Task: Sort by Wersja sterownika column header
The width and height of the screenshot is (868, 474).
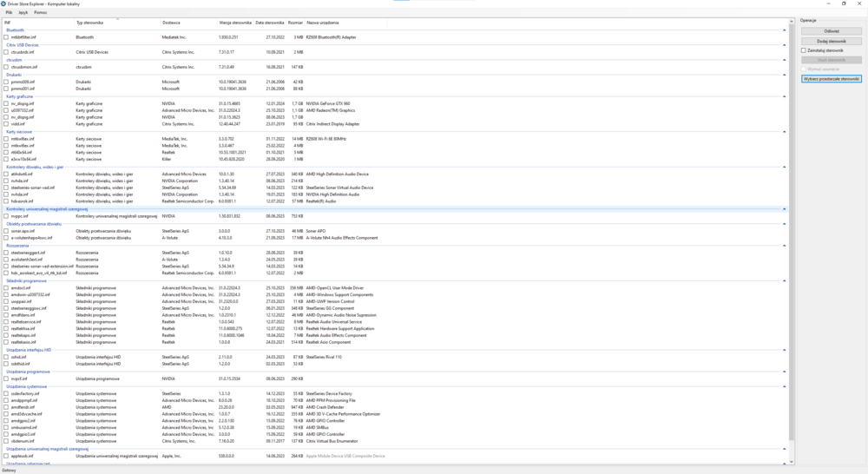Action: [235, 23]
